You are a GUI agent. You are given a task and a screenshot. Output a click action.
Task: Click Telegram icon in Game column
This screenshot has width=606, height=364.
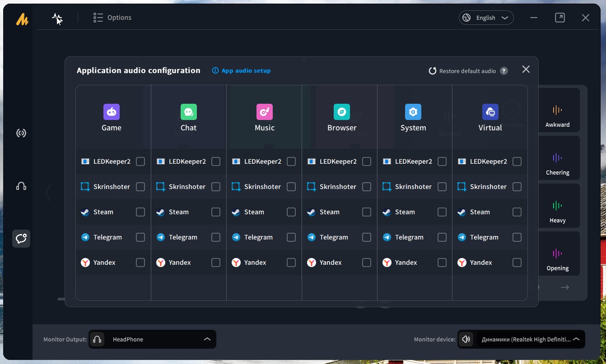(x=85, y=237)
